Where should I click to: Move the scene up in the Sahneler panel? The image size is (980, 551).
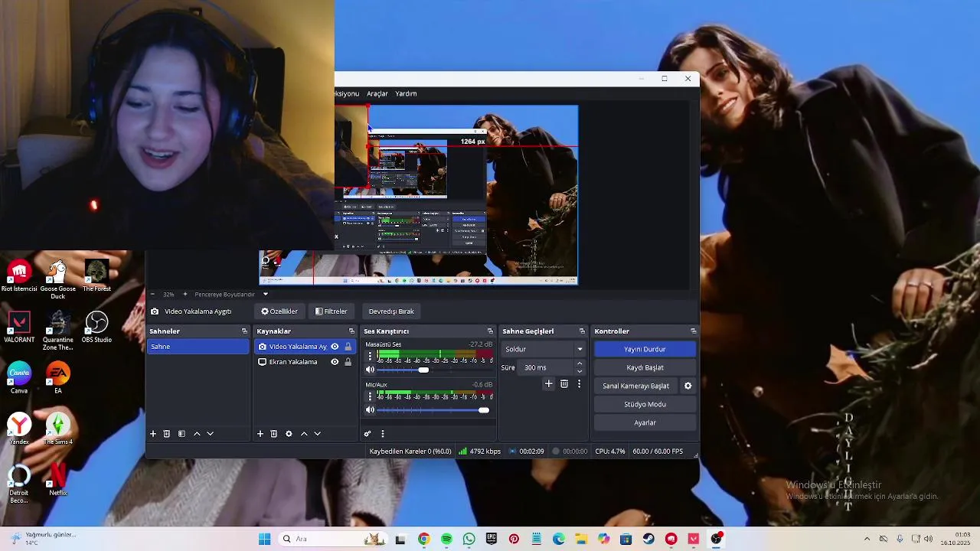[197, 434]
